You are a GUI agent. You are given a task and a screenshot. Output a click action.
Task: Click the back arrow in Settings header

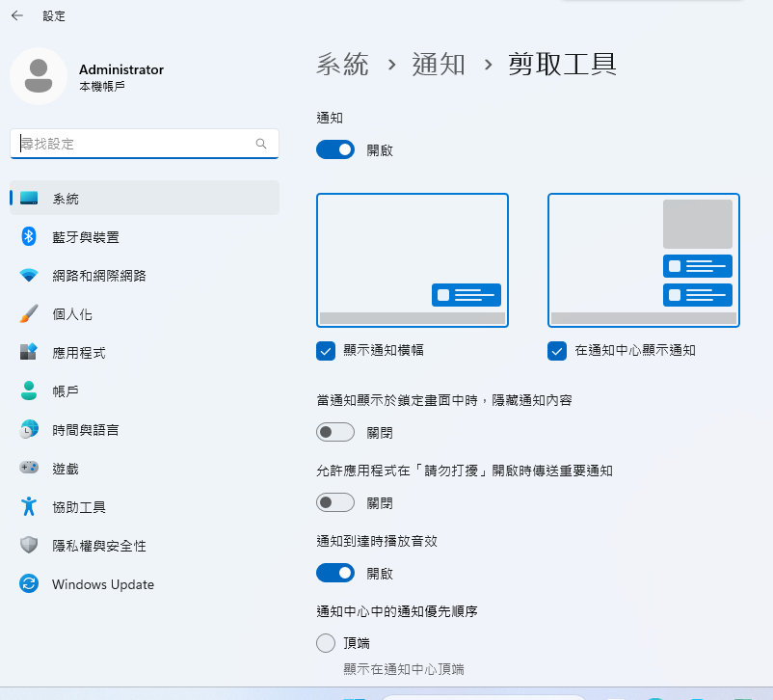[x=17, y=15]
